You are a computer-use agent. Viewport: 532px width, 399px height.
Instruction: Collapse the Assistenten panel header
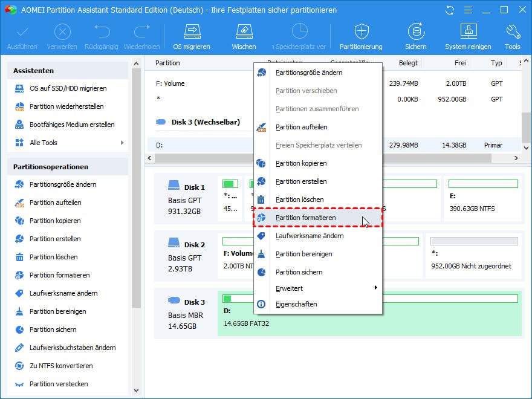click(x=68, y=71)
